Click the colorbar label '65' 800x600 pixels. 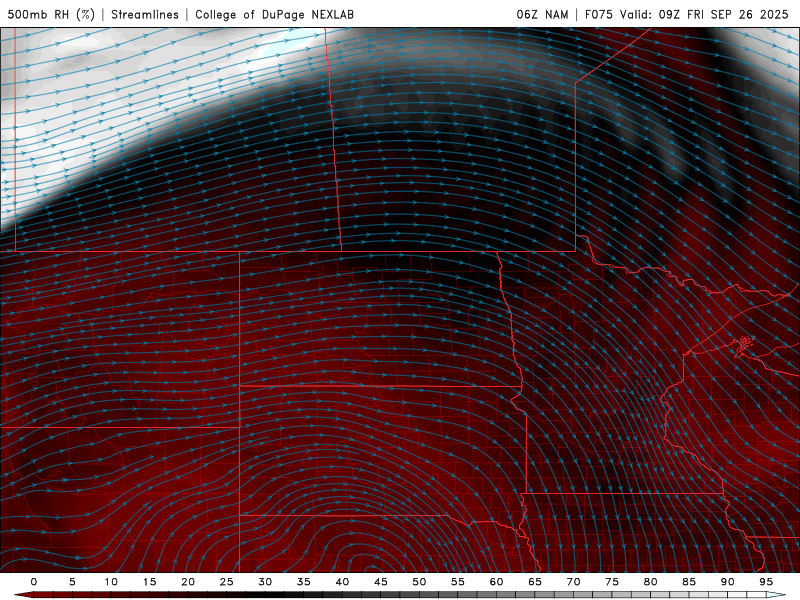pos(535,582)
